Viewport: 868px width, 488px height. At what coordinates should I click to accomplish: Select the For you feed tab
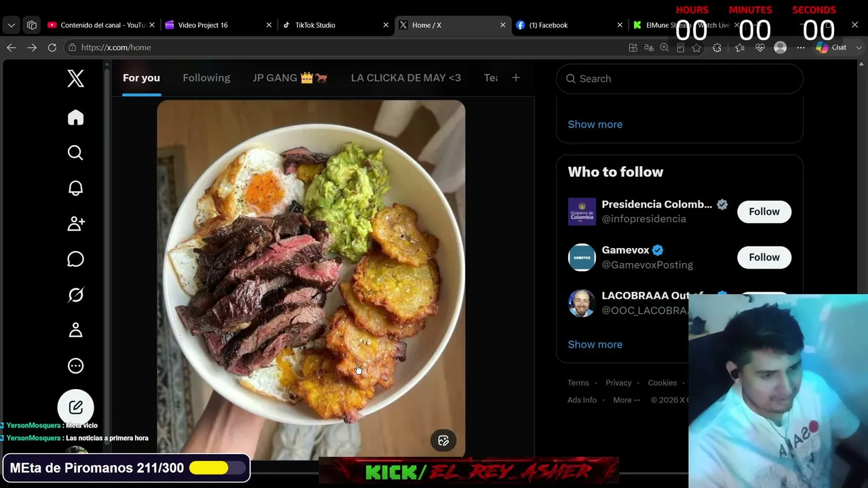[141, 78]
